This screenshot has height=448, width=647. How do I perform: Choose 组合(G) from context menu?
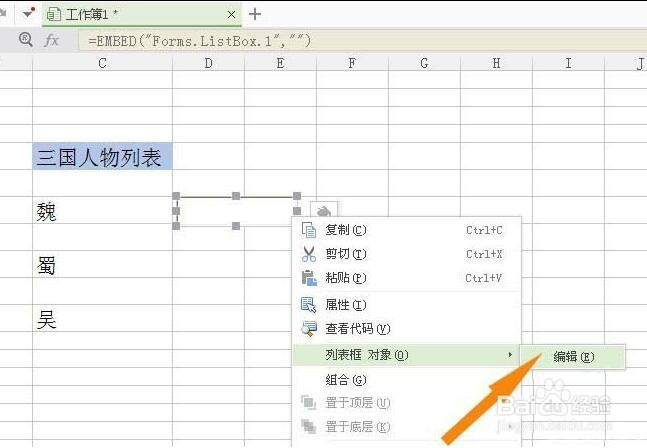pyautogui.click(x=407, y=380)
